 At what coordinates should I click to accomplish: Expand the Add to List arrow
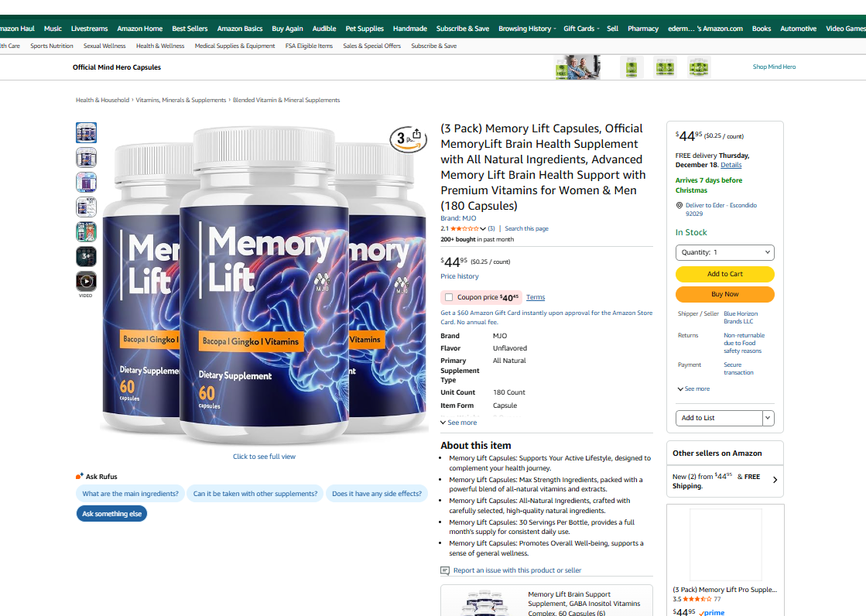768,418
